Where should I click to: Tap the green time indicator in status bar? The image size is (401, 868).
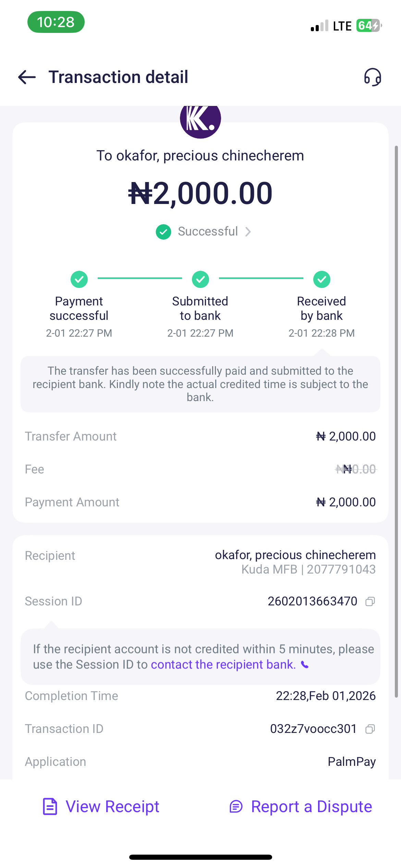point(56,22)
